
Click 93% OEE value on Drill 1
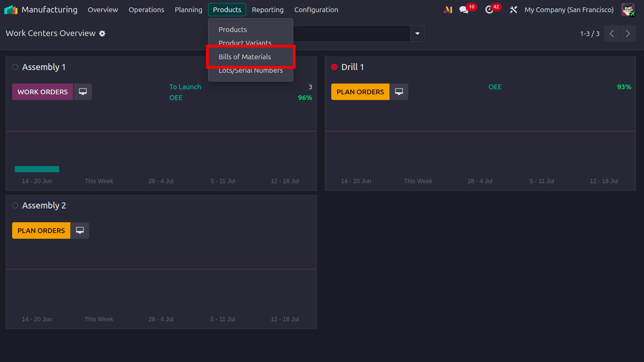pyautogui.click(x=624, y=87)
